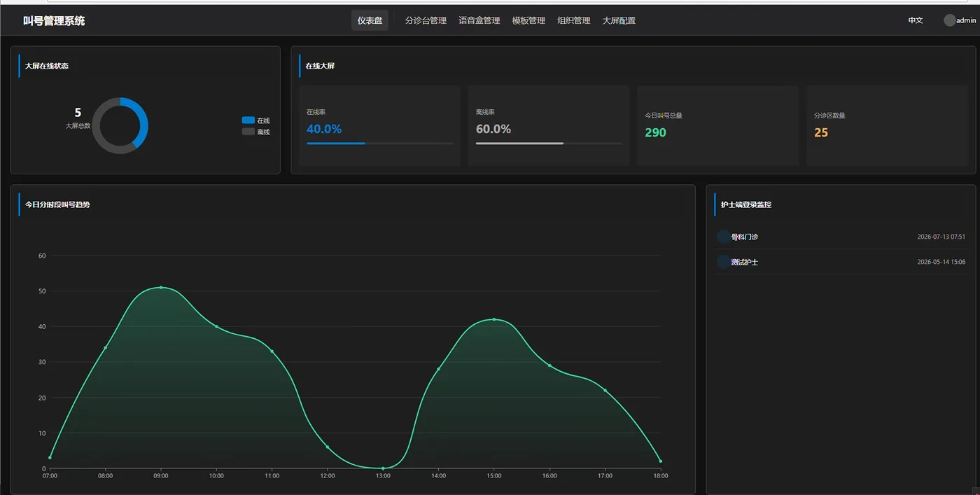Screen dimensions: 980x495
Task: Click the 17:00 data point on curve
Action: (605, 390)
